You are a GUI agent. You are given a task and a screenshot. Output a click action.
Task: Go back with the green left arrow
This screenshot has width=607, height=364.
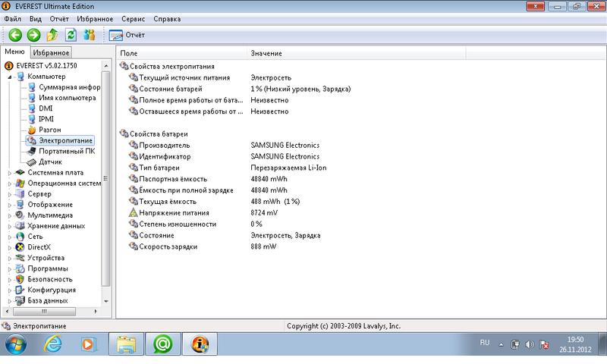click(x=15, y=35)
